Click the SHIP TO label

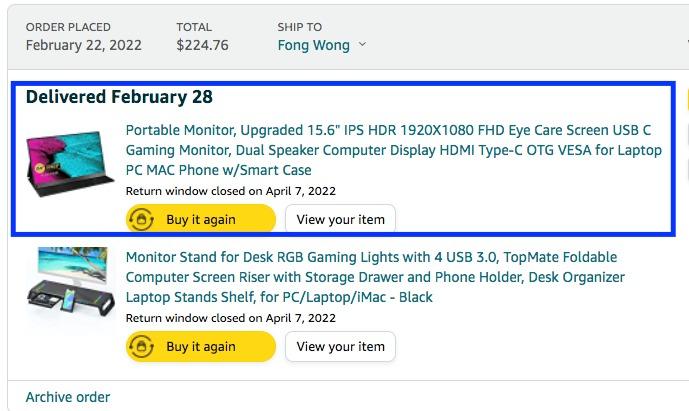[x=299, y=27]
